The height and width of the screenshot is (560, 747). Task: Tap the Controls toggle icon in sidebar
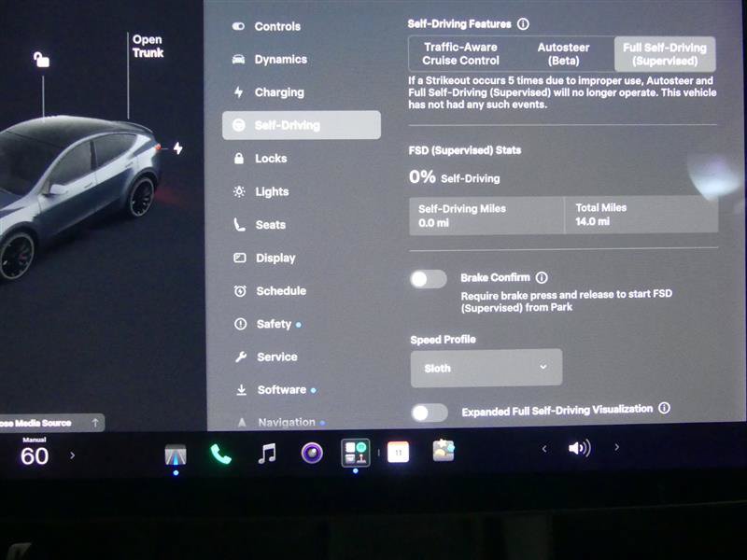(x=238, y=26)
